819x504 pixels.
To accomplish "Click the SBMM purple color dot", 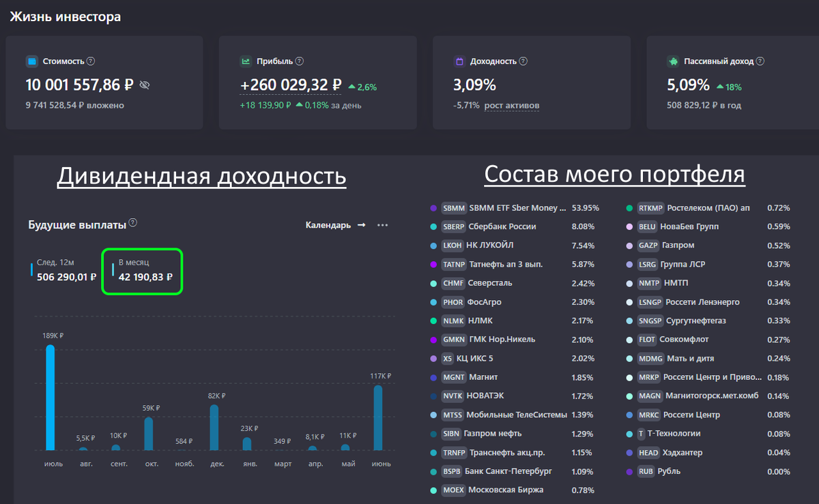I will click(x=433, y=208).
